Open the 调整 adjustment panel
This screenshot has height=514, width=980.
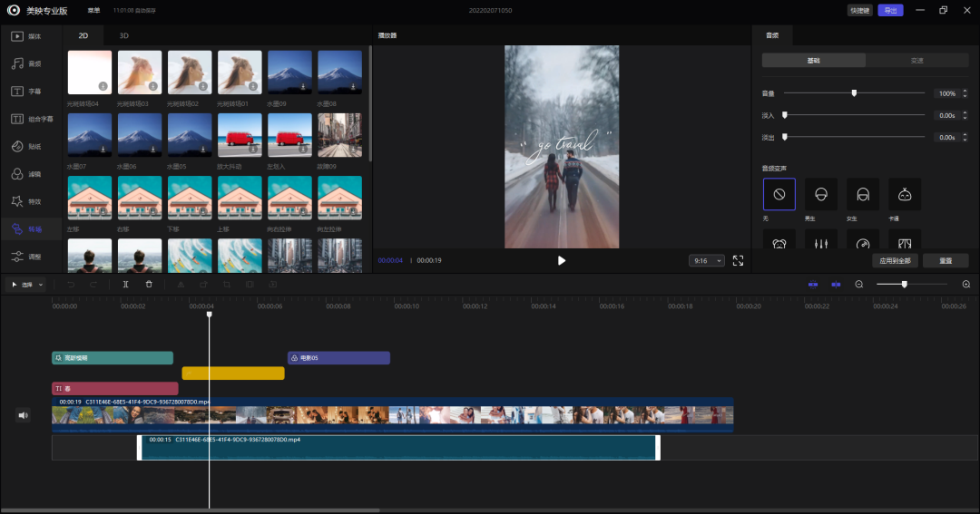pyautogui.click(x=26, y=256)
